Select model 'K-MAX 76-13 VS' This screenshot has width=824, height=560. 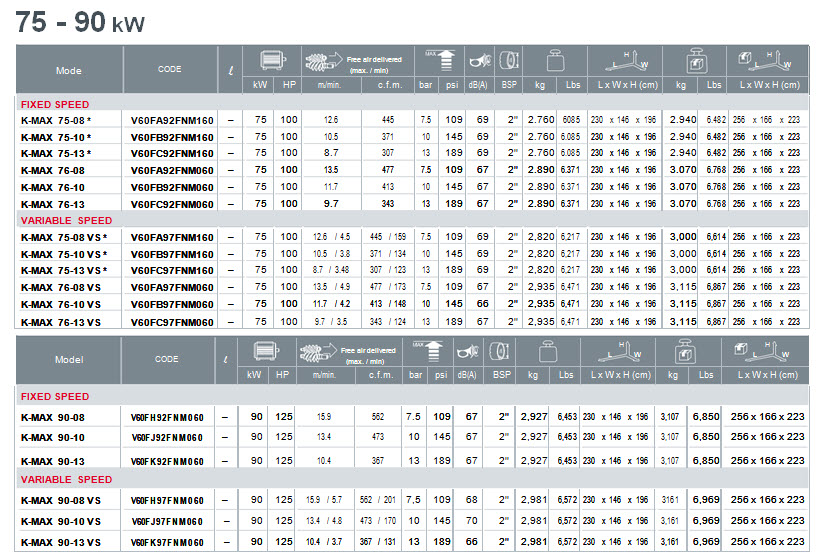click(x=61, y=322)
